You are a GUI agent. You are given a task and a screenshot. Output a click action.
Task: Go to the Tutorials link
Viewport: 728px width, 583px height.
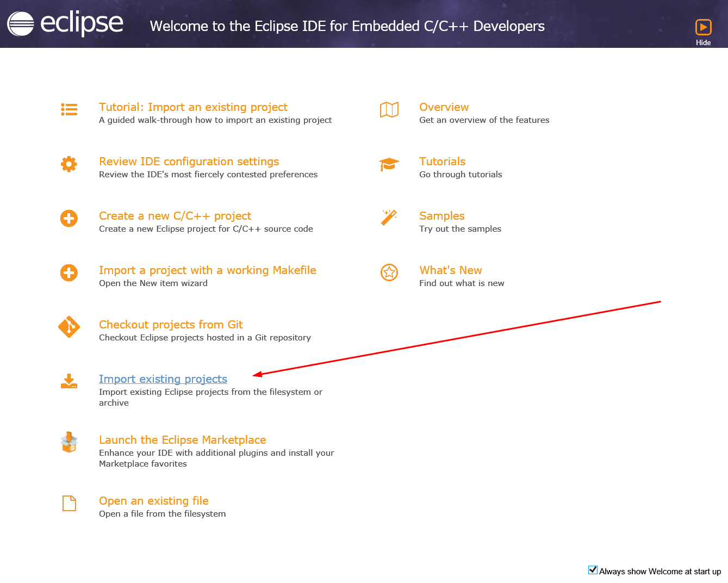(442, 162)
